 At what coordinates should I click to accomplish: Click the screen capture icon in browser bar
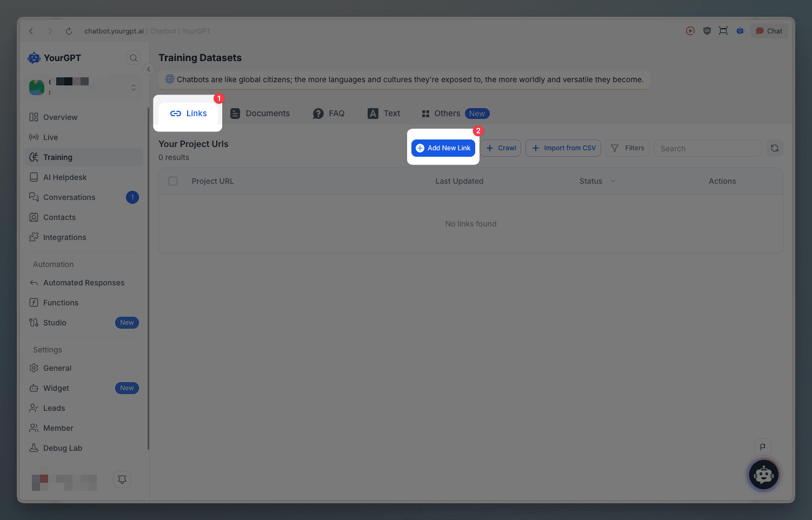(x=723, y=31)
